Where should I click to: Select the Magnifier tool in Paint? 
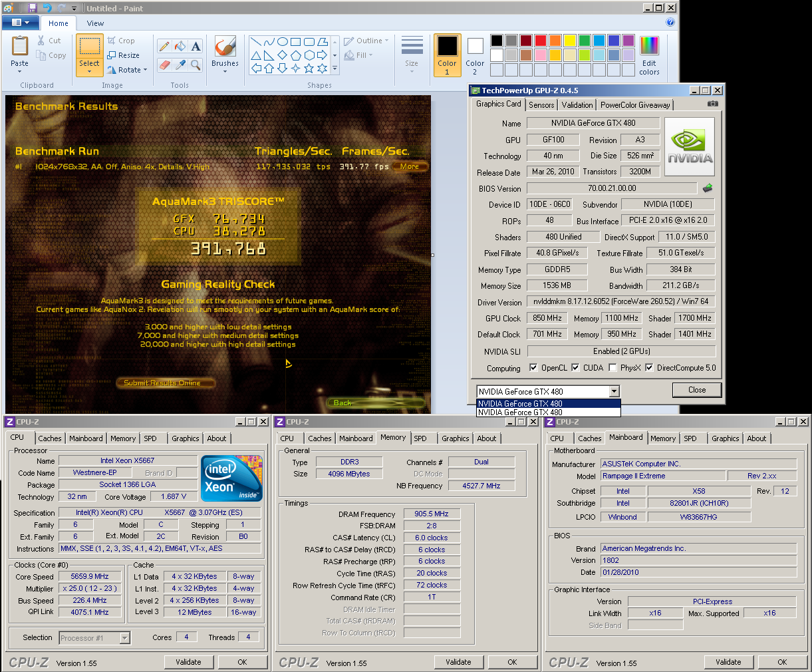click(x=196, y=65)
